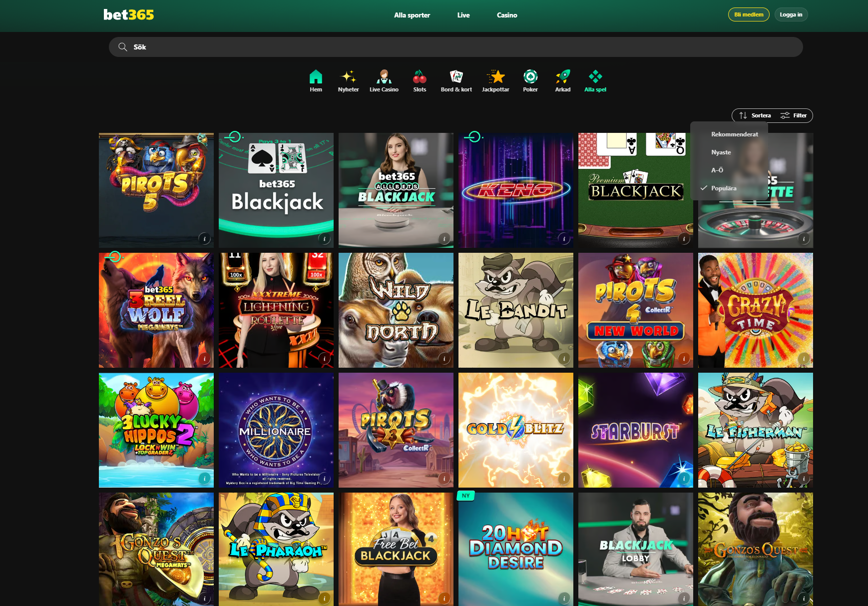Open info icon on Gold Blitz
The width and height of the screenshot is (868, 606).
tap(564, 479)
